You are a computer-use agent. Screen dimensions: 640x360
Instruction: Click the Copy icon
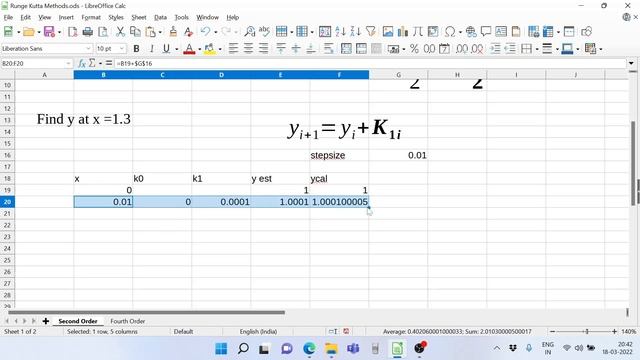coord(135,31)
